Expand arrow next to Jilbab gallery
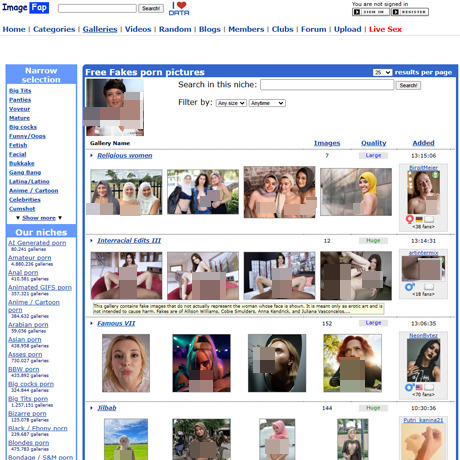The height and width of the screenshot is (460, 460). (x=91, y=408)
